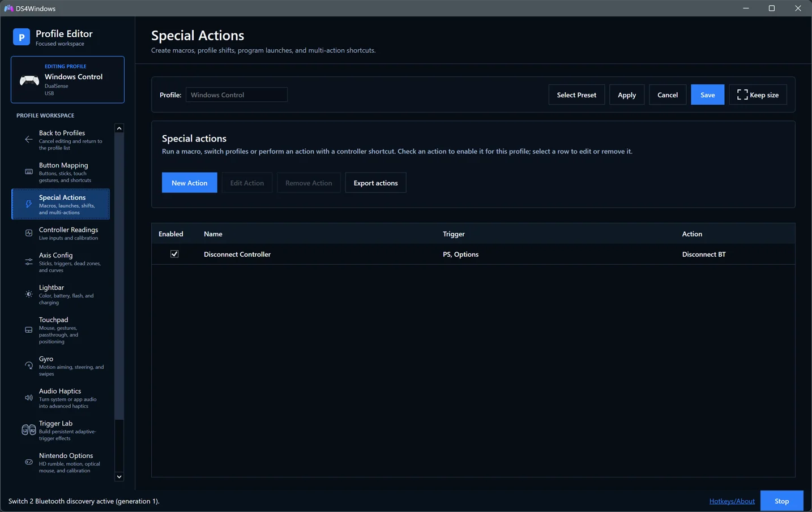Click the Special Actions lightning icon
812x512 pixels.
(x=29, y=204)
